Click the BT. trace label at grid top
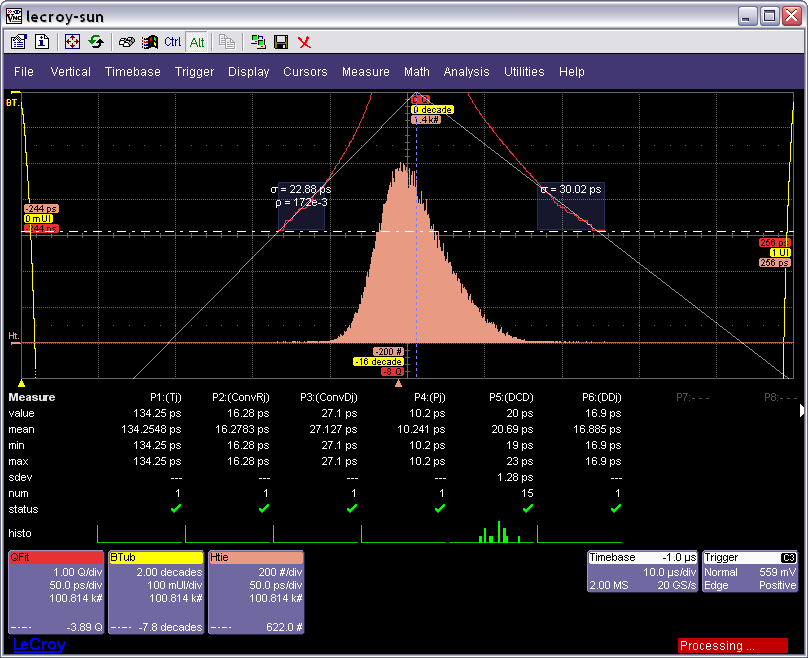The image size is (808, 658). (x=12, y=103)
